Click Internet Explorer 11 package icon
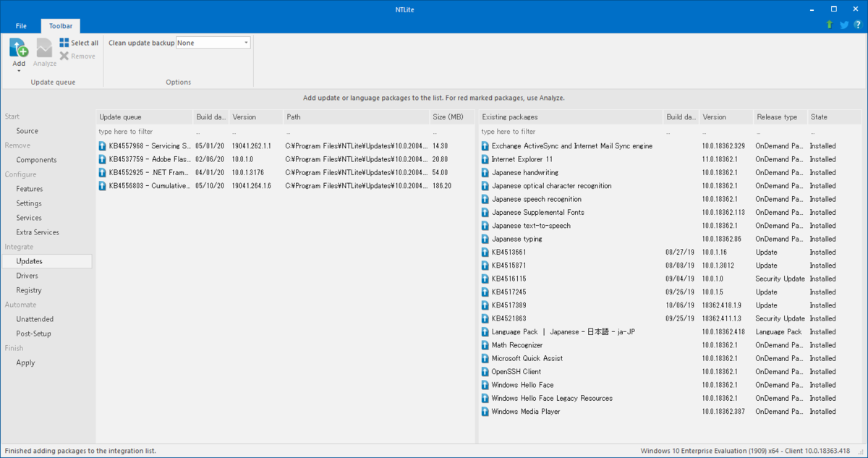The height and width of the screenshot is (458, 868). tap(485, 159)
